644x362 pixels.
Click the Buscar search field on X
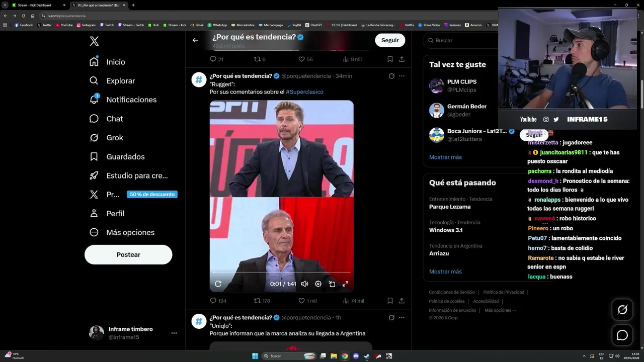coord(460,40)
